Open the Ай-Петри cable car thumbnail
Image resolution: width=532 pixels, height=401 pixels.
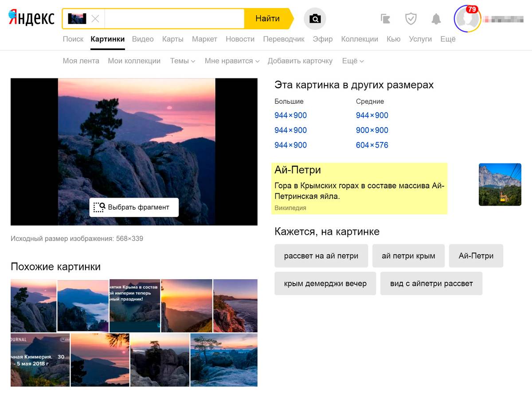500,184
